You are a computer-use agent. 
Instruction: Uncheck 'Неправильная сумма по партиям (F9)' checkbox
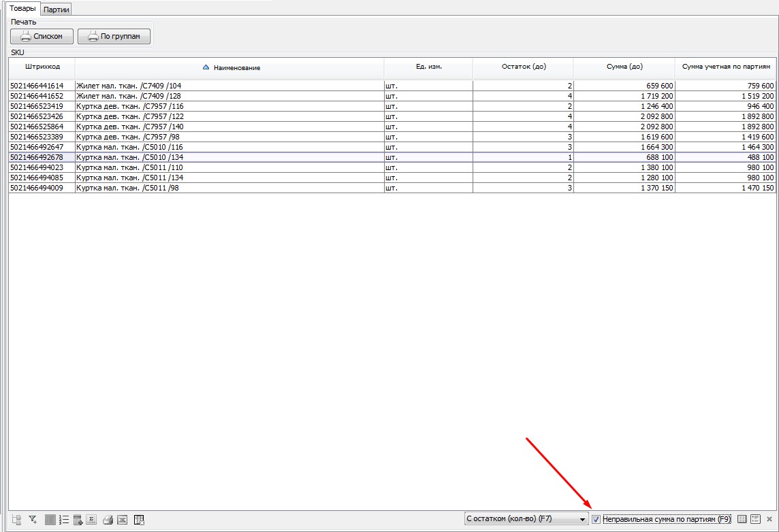(x=597, y=519)
